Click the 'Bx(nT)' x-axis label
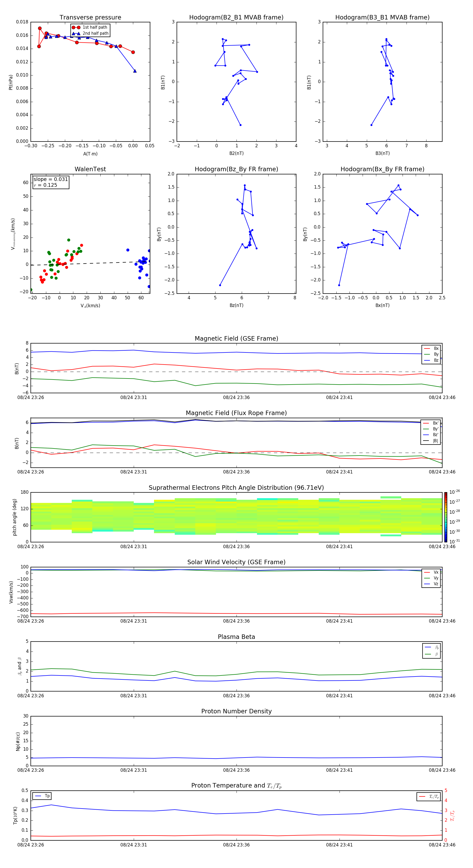The image size is (473, 868). [382, 305]
